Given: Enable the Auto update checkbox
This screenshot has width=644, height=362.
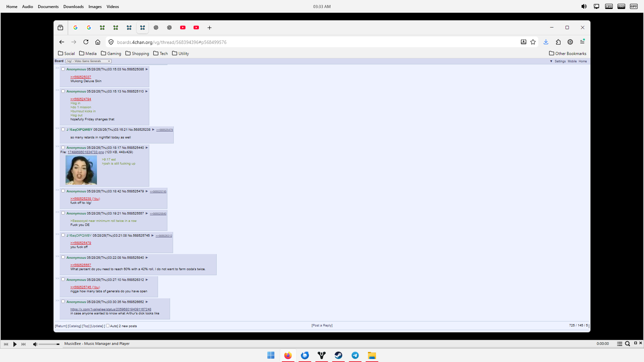Looking at the screenshot, I should point(108,326).
